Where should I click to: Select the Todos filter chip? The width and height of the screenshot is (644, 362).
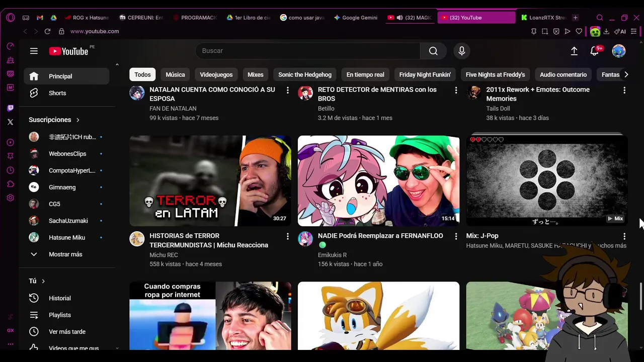tap(142, 74)
